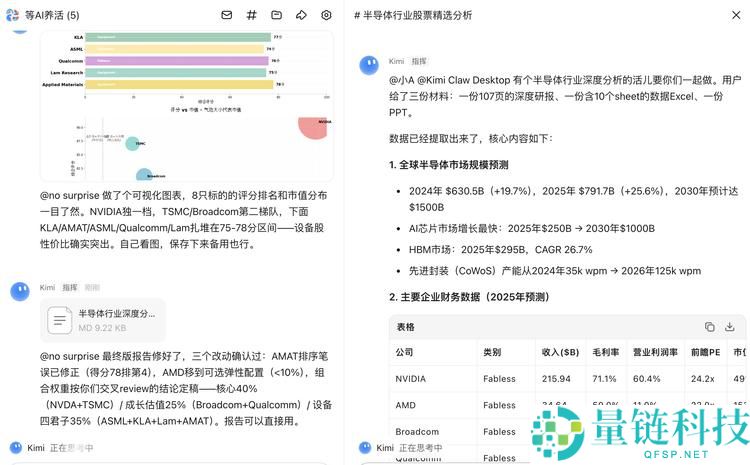Viewport: 750px width, 465px height.
Task: Select the 营业利润率 column header
Action: (x=655, y=352)
